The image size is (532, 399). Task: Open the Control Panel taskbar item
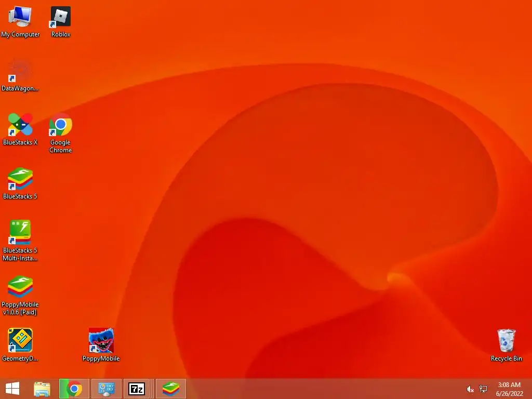click(x=106, y=389)
